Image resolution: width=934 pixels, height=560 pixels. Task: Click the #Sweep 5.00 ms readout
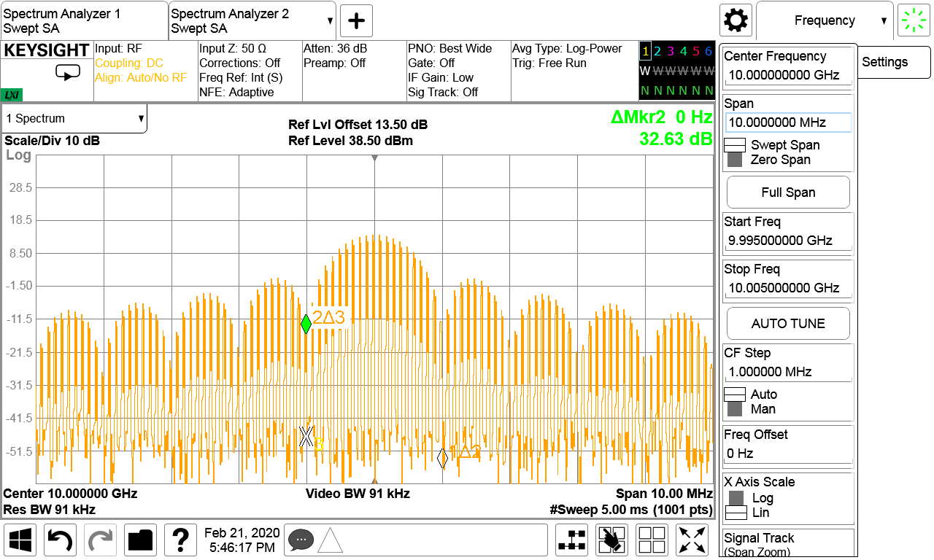[631, 509]
